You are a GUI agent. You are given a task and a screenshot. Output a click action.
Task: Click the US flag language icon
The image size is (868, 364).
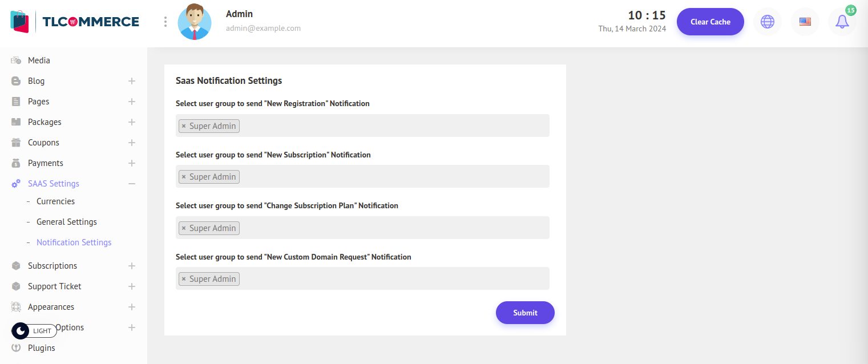(805, 22)
